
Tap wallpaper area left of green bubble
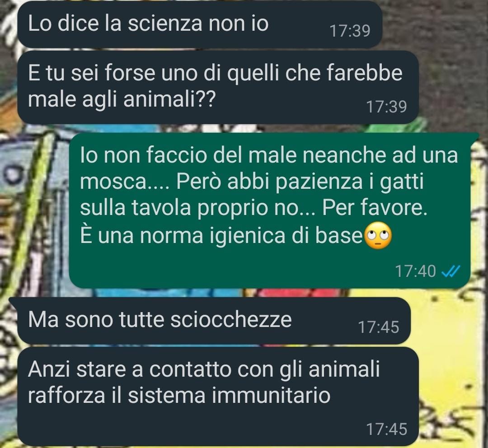(x=34, y=210)
